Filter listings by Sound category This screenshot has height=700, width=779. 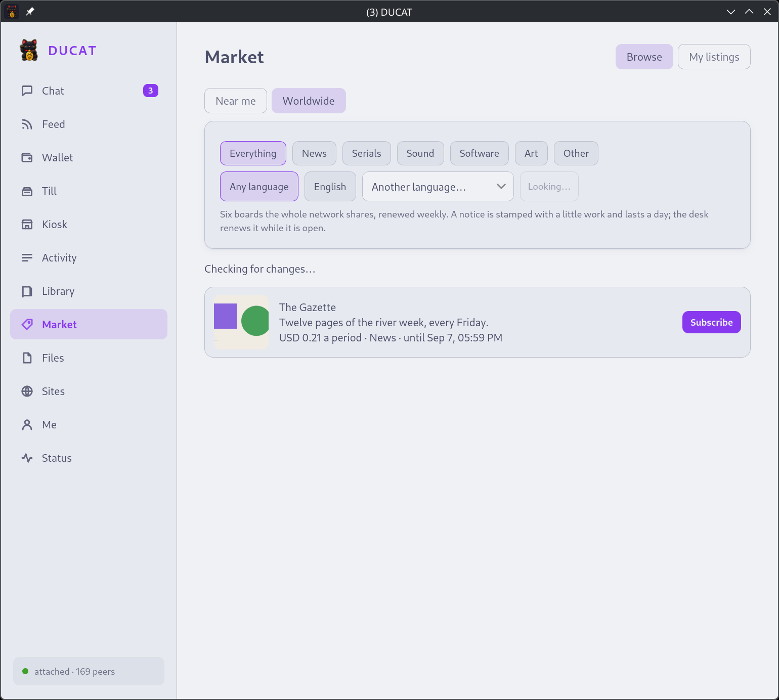coord(420,153)
